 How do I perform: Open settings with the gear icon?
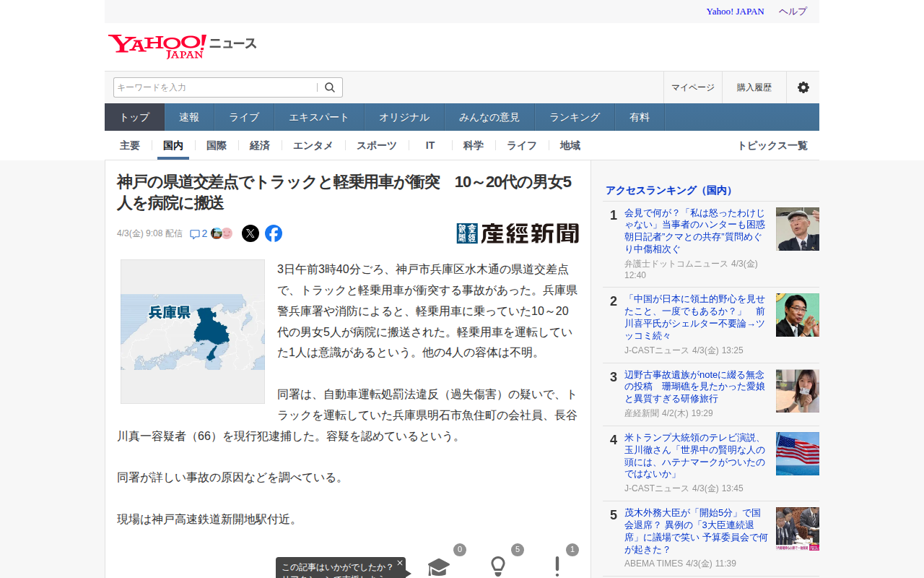pyautogui.click(x=803, y=87)
